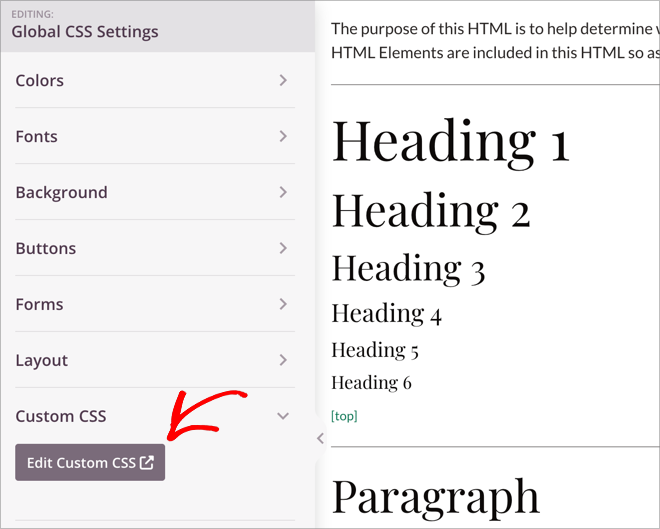Select the Layout settings label
The image size is (660, 529).
coord(41,360)
